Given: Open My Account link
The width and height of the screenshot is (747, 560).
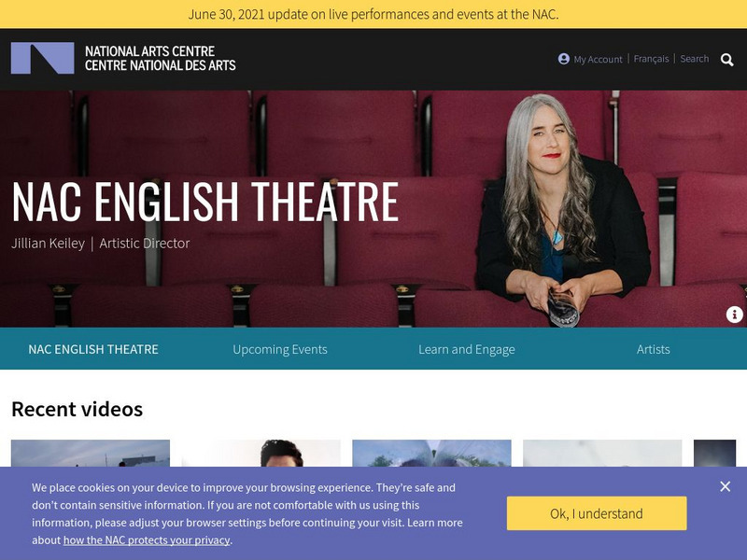Looking at the screenshot, I should [x=598, y=59].
